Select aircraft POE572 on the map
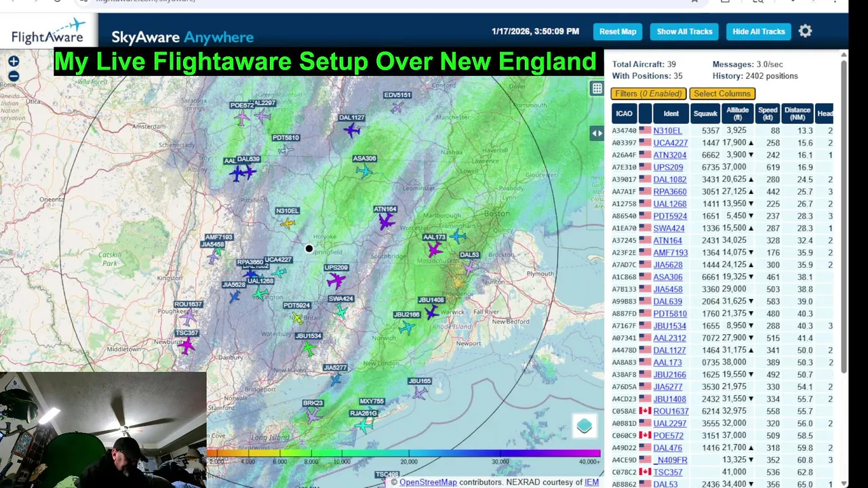 [x=242, y=118]
